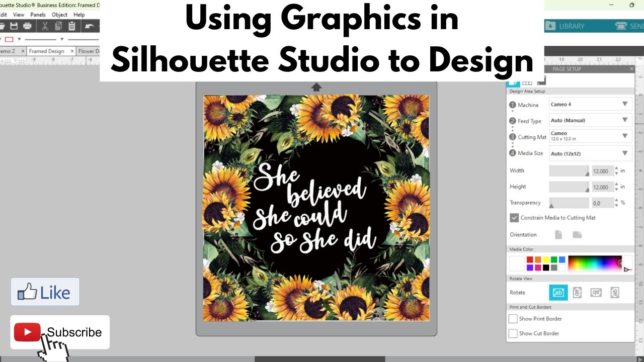Pick red media color swatch
Viewport: 644px width, 362px height.
530,259
